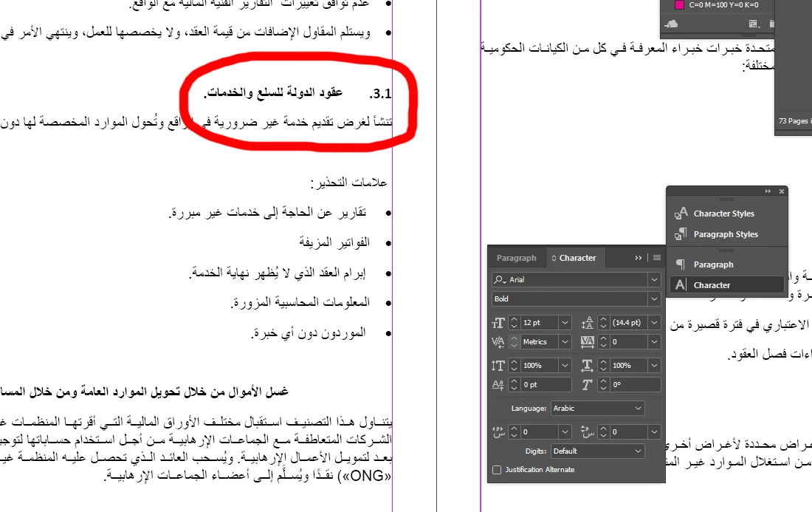Click the kerning V/A icon

click(x=498, y=342)
